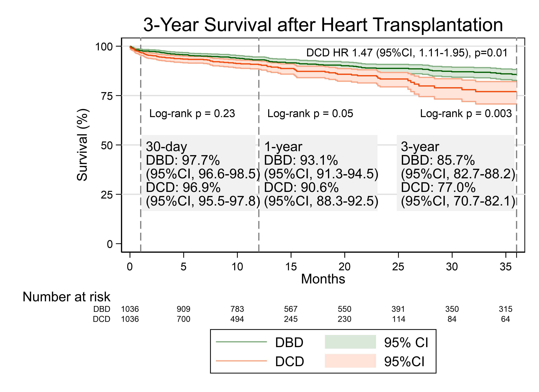Viewport: 539px width, 392px height.
Task: Click the 'Log-rank p = 0.003' label
Action: click(465, 114)
